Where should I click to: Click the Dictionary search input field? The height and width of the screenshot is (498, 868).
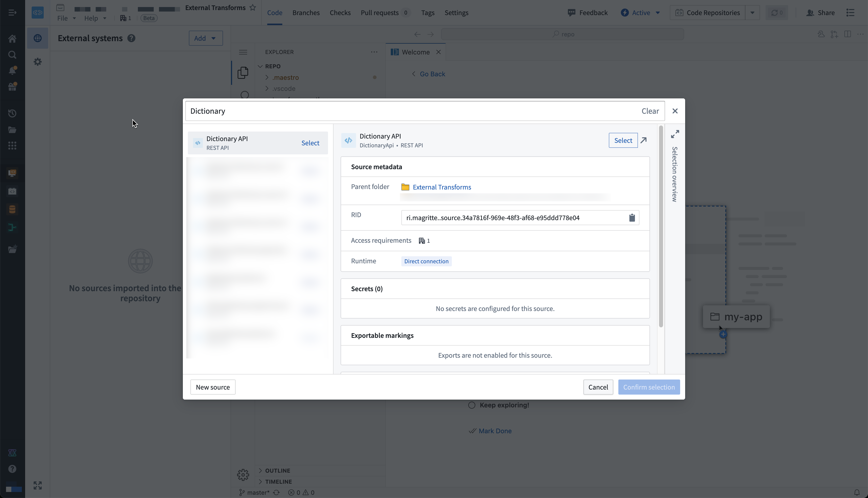411,111
